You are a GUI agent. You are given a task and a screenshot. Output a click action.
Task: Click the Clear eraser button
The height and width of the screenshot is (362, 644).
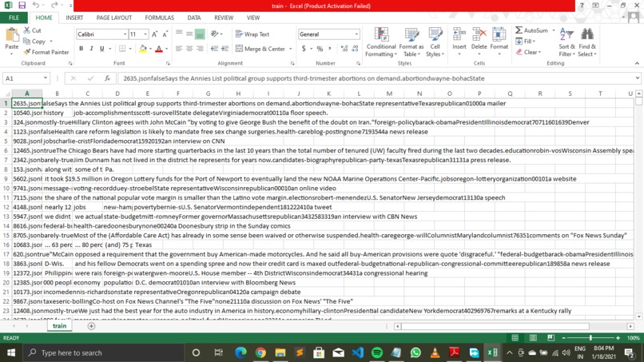[x=528, y=52]
